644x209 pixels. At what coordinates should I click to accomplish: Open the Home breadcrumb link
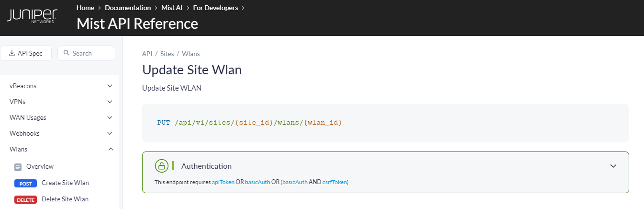click(x=85, y=8)
